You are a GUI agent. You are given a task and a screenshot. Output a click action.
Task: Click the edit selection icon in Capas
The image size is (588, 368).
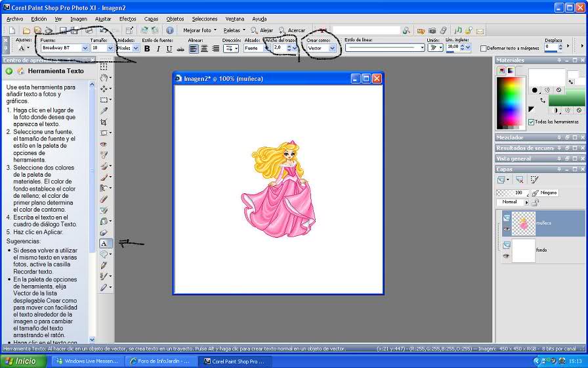pyautogui.click(x=534, y=180)
